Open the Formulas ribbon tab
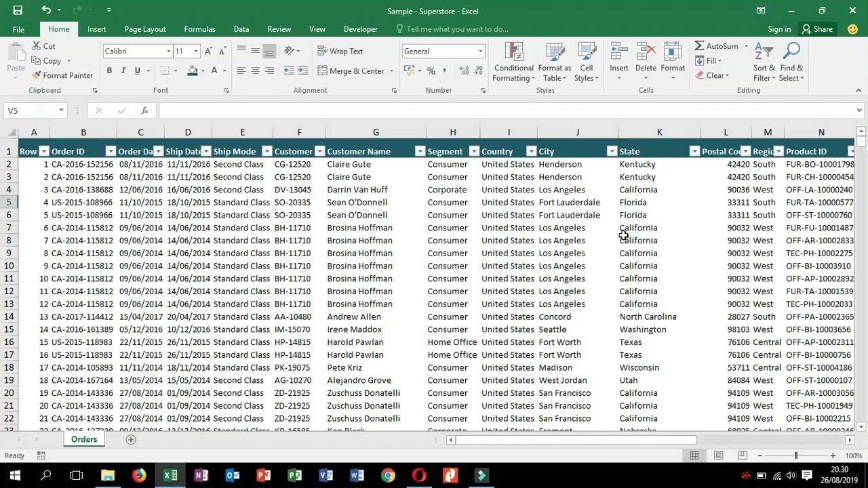 click(199, 29)
